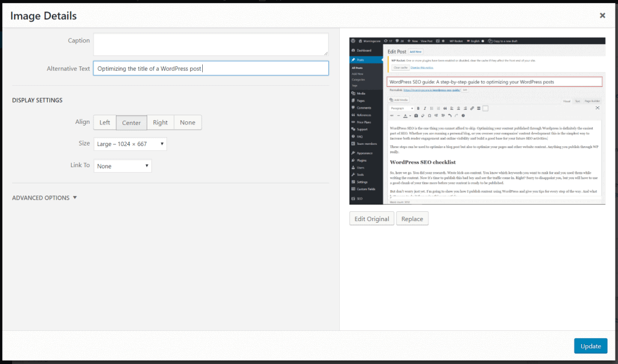
Task: Click the Bold icon in the preview editor toolbar
Action: tap(418, 108)
